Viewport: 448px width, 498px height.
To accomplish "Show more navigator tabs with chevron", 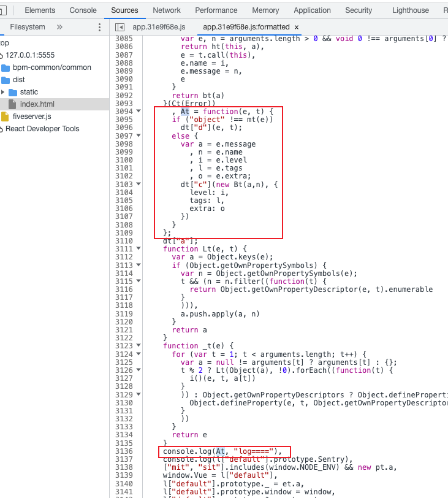I will (59, 27).
